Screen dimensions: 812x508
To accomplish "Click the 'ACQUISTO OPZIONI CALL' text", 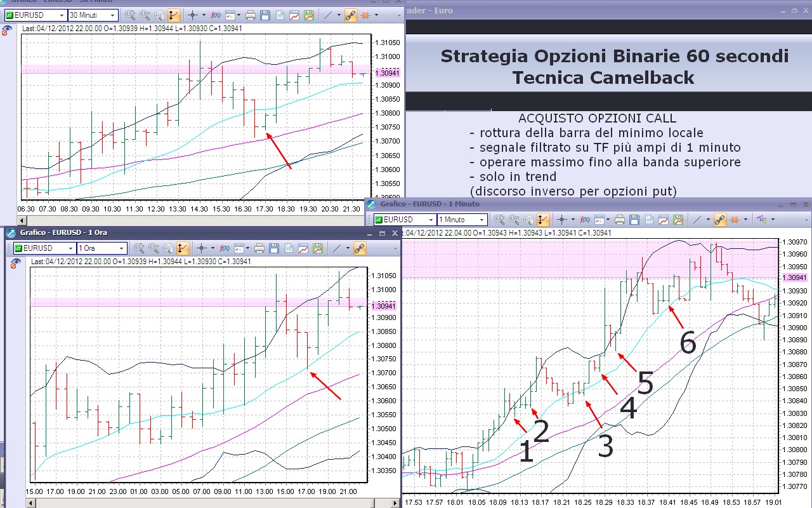I will [x=598, y=119].
